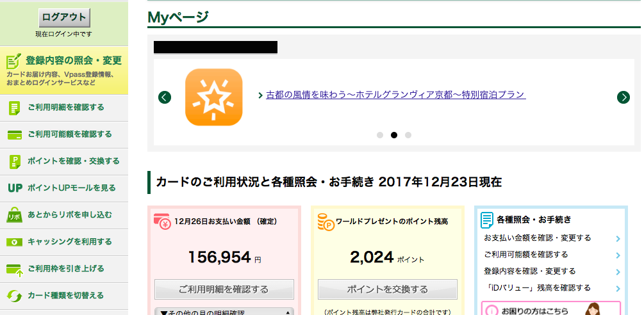The height and width of the screenshot is (315, 644).
Task: Select the first carousel pagination dot
Action: (380, 135)
